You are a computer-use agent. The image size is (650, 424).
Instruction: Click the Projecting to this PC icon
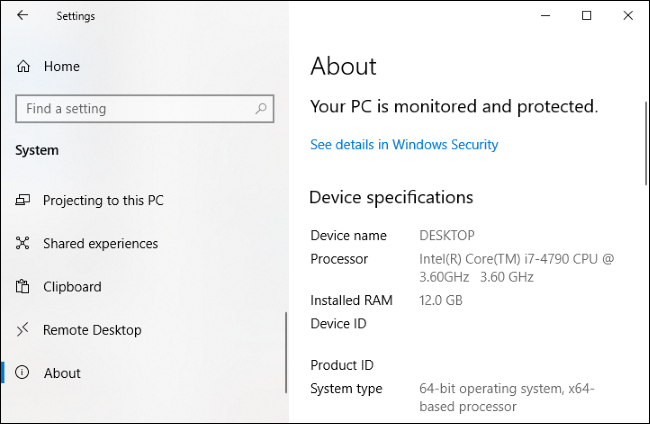click(x=24, y=201)
